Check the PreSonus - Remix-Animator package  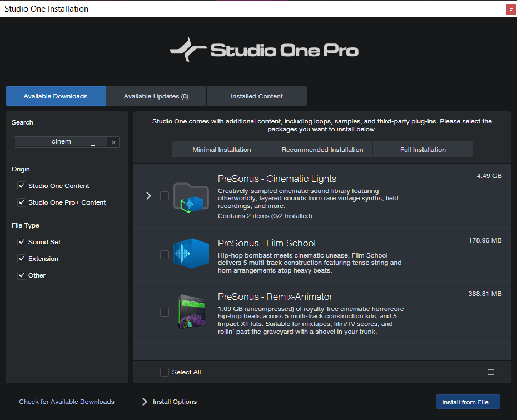[x=164, y=312]
